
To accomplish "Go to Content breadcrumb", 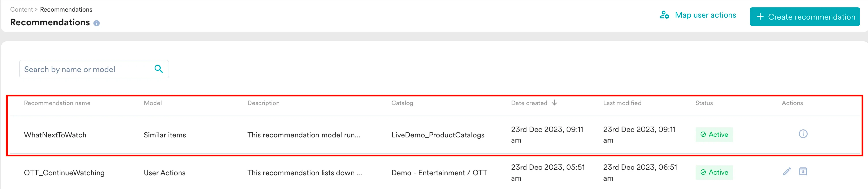I will [x=21, y=9].
